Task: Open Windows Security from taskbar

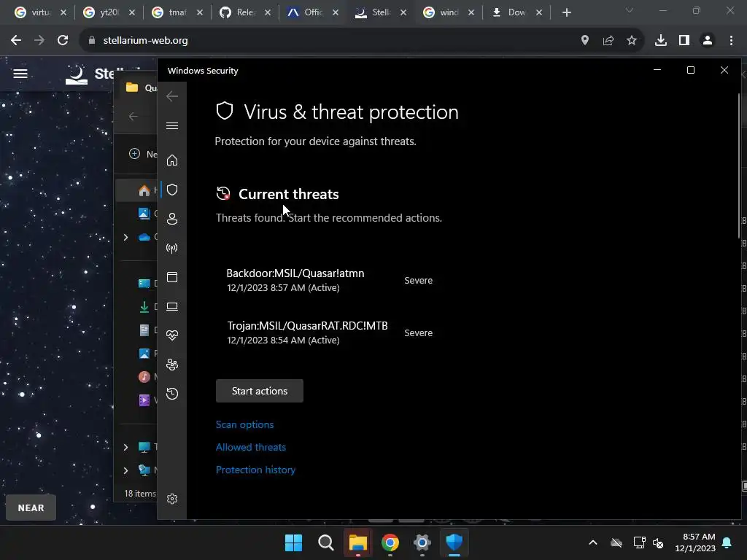Action: point(454,542)
